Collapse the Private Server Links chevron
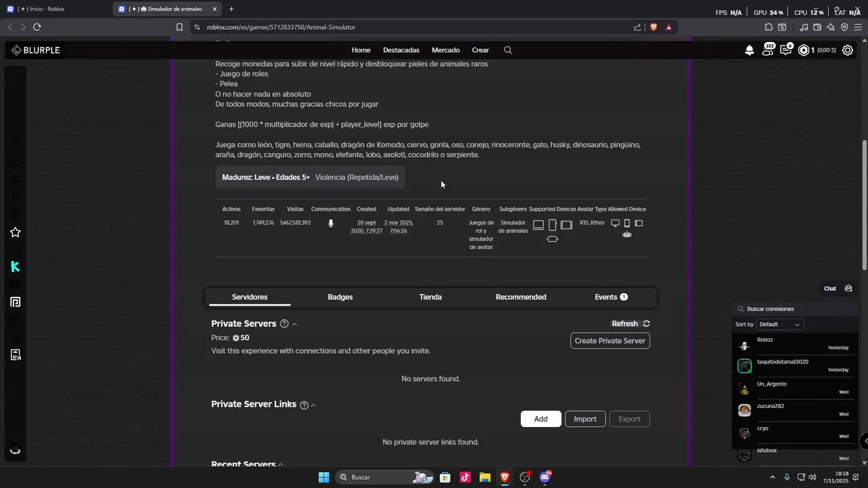The image size is (868, 488). [313, 405]
